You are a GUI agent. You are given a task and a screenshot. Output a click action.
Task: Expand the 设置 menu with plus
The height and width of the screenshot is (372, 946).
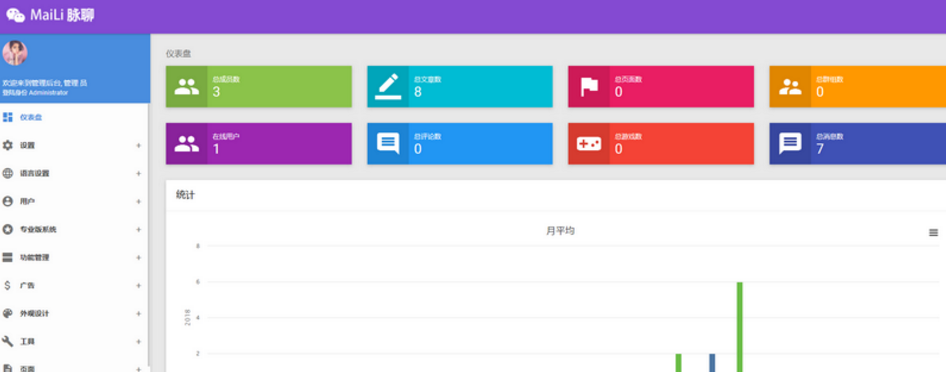(139, 145)
